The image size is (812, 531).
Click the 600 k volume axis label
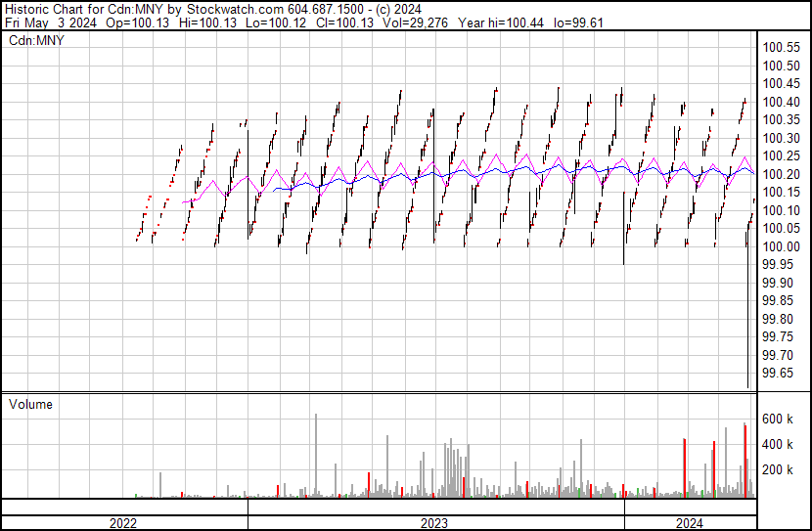779,419
